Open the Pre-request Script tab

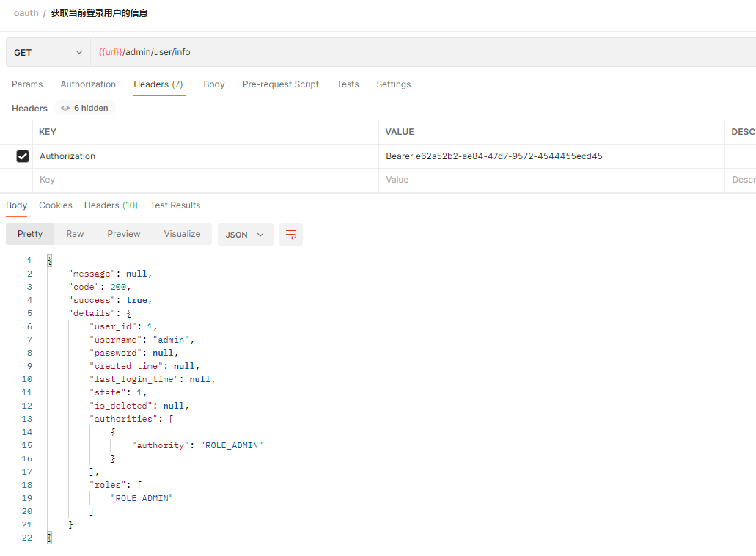(x=280, y=84)
